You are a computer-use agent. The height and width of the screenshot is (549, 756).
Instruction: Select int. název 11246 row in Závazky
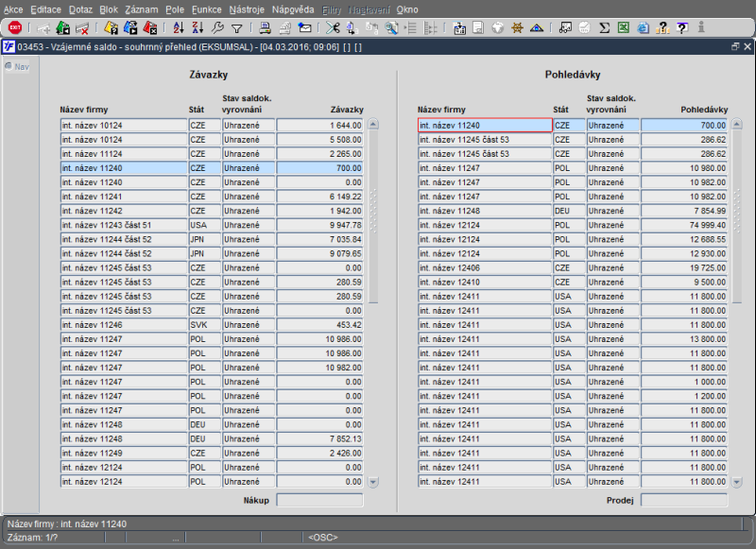pyautogui.click(x=123, y=325)
